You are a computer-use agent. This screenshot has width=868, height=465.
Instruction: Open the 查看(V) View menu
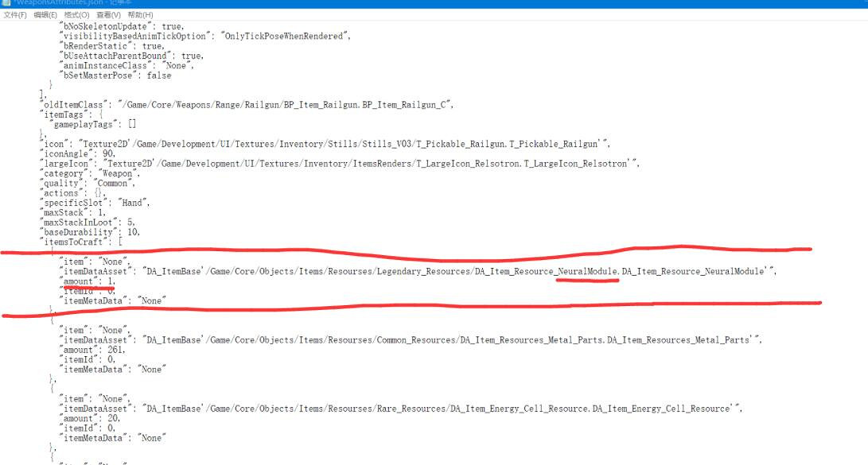(x=109, y=15)
